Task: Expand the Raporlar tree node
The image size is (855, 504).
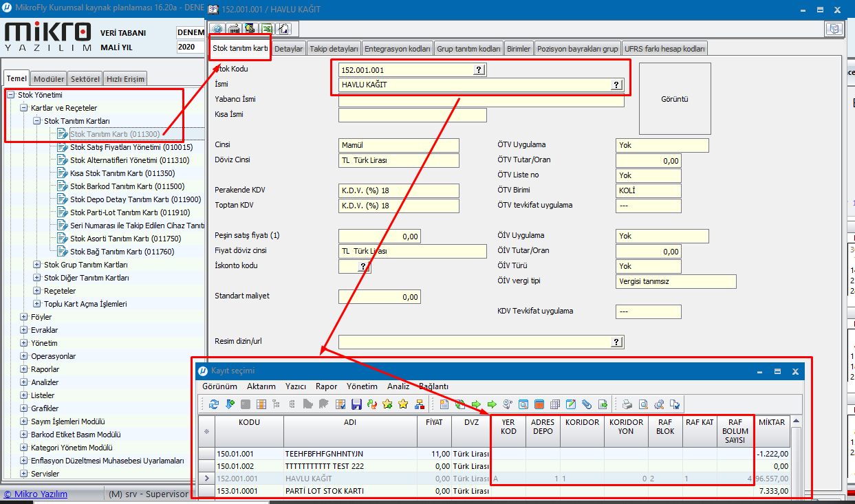Action: tap(24, 369)
